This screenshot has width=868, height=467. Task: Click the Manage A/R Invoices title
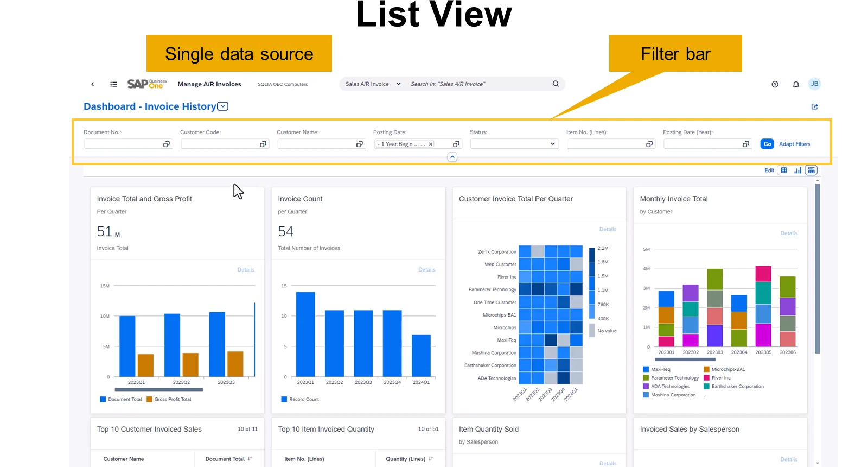pyautogui.click(x=209, y=84)
